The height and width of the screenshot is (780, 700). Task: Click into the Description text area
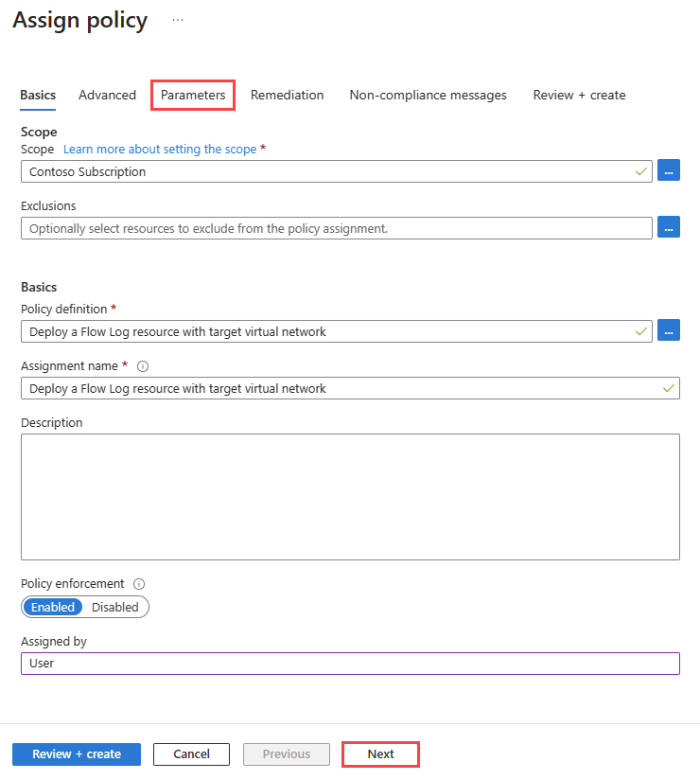[351, 497]
